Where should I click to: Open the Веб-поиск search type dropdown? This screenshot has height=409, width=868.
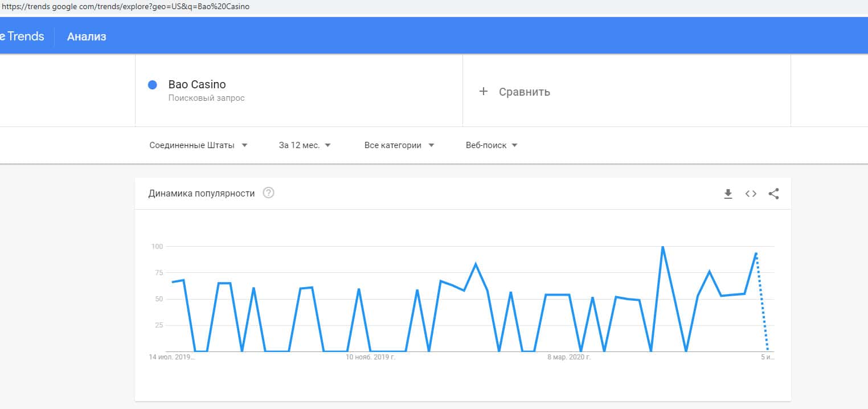tap(491, 145)
